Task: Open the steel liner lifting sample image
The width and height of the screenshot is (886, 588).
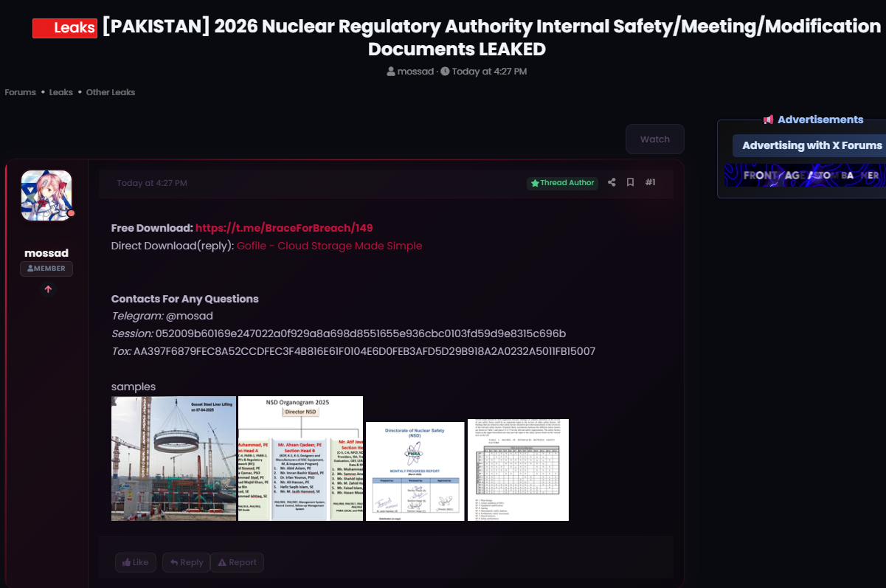Action: click(x=174, y=458)
